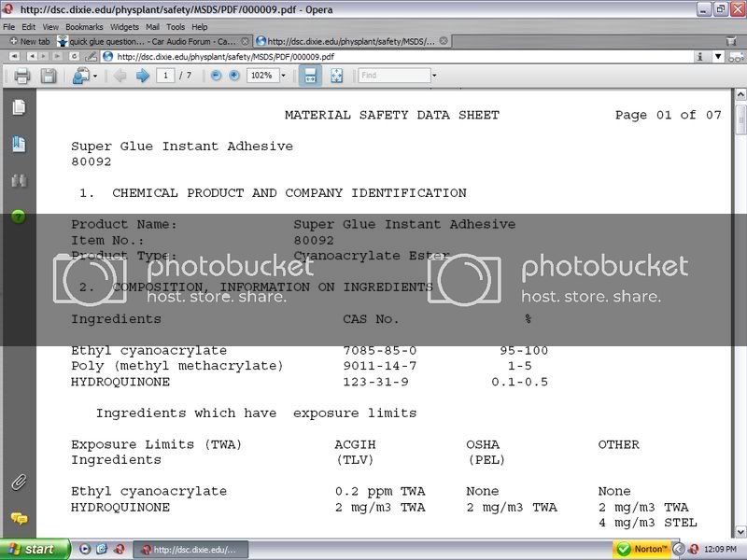The width and height of the screenshot is (747, 560).
Task: Open the File menu
Action: click(8, 27)
